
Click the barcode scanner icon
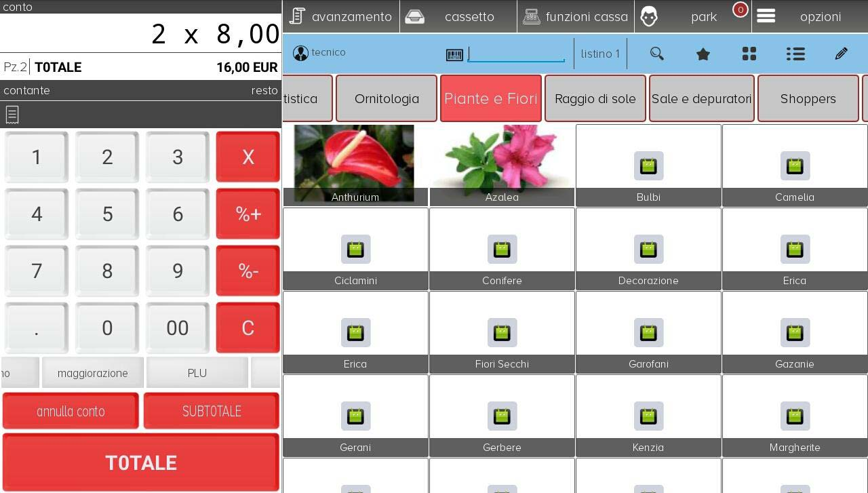click(454, 55)
